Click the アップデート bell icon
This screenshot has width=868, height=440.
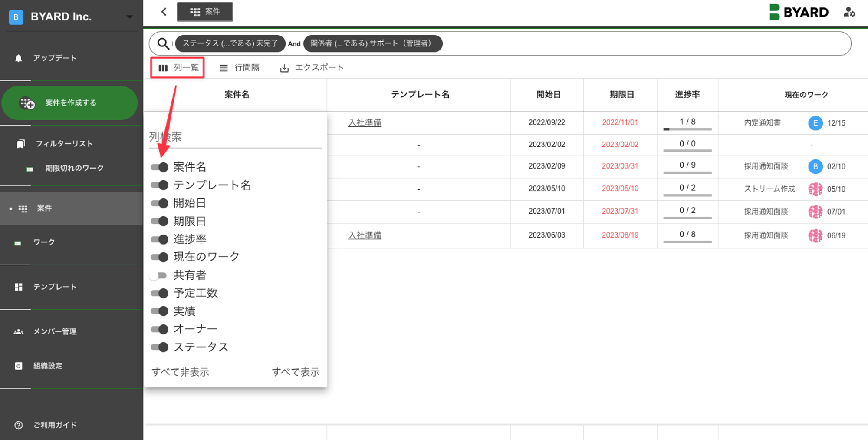(18, 58)
